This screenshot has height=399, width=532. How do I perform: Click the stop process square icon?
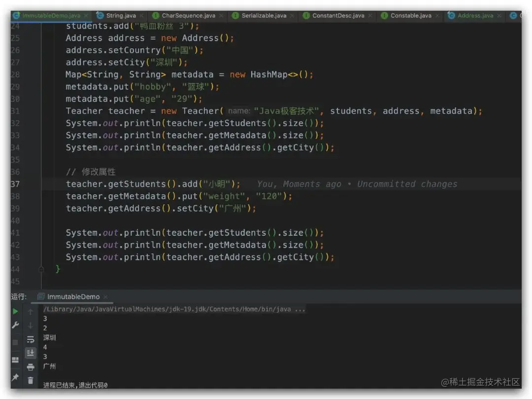pyautogui.click(x=15, y=342)
